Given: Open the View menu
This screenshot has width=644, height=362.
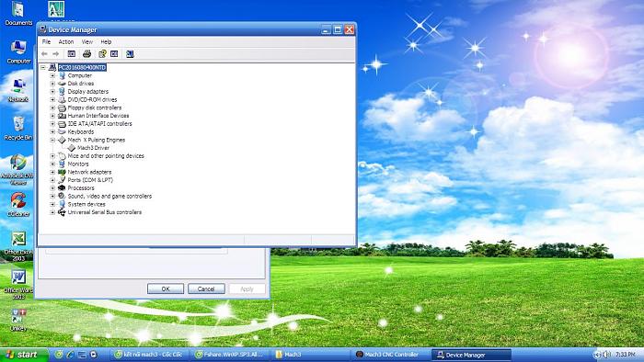Looking at the screenshot, I should (x=87, y=42).
